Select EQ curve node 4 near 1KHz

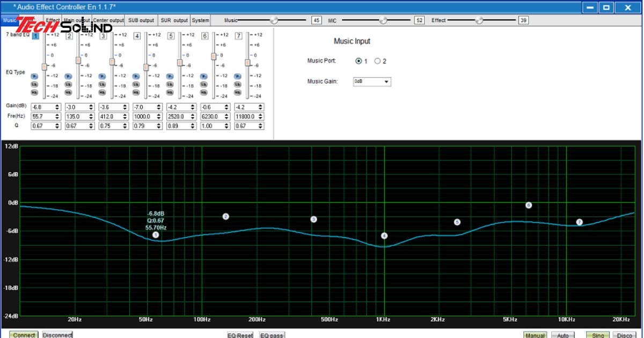(x=384, y=236)
